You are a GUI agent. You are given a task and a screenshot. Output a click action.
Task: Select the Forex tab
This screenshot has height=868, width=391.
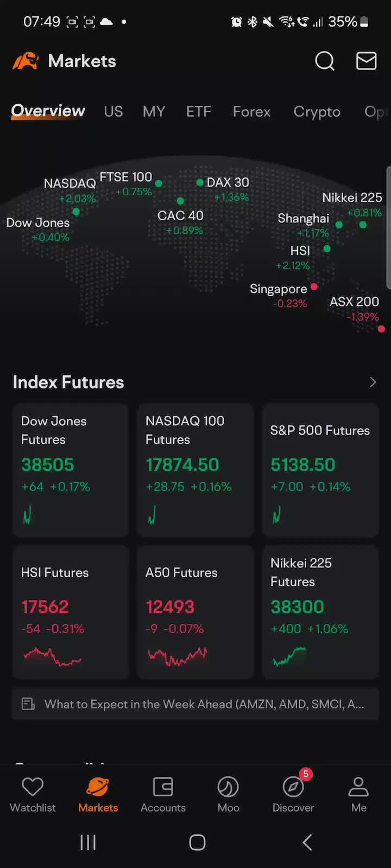[x=251, y=112]
